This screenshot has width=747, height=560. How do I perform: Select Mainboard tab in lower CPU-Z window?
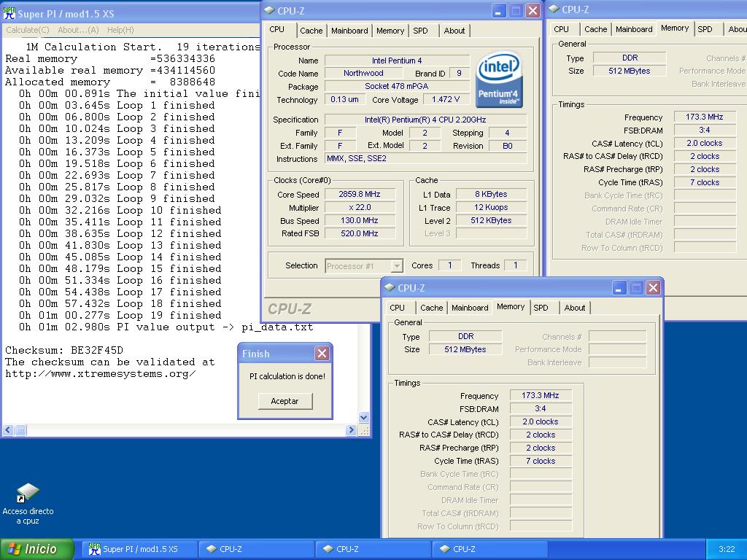470,308
